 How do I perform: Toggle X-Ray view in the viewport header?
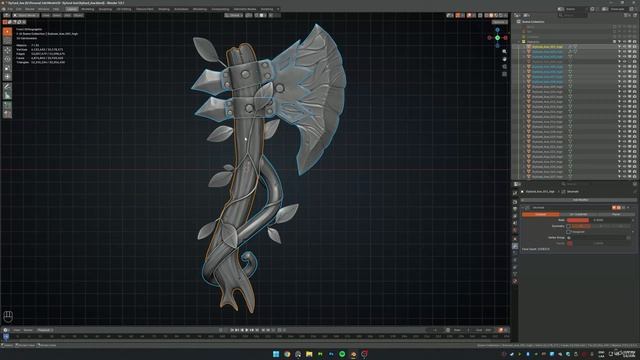tap(480, 16)
